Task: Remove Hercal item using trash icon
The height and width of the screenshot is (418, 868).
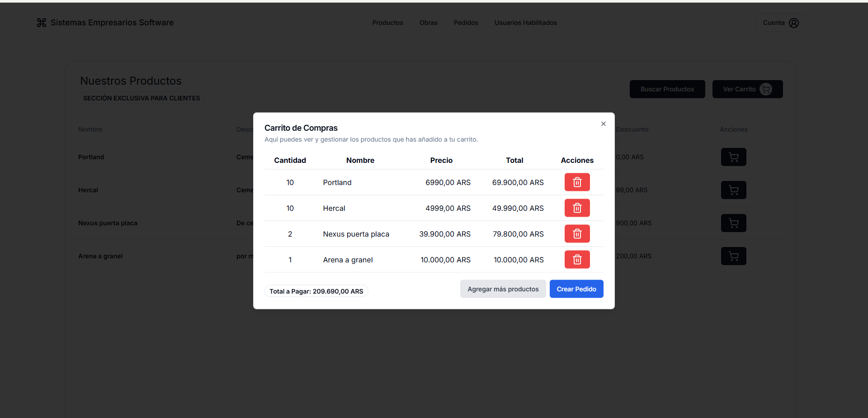Action: pyautogui.click(x=577, y=208)
